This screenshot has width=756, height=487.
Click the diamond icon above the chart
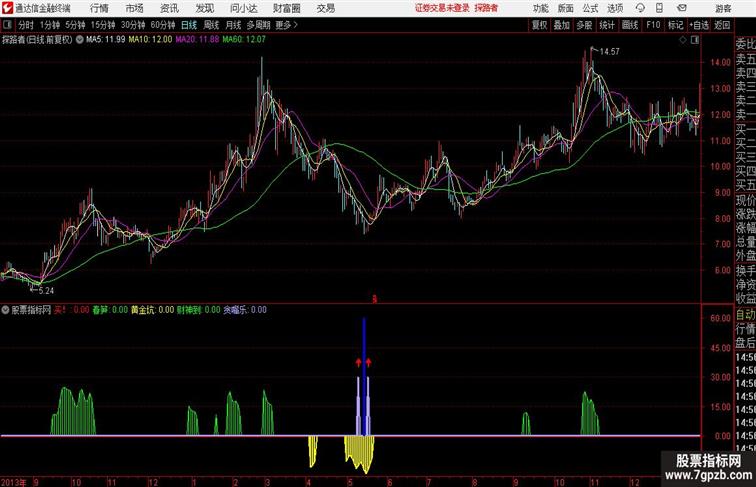pyautogui.click(x=683, y=40)
